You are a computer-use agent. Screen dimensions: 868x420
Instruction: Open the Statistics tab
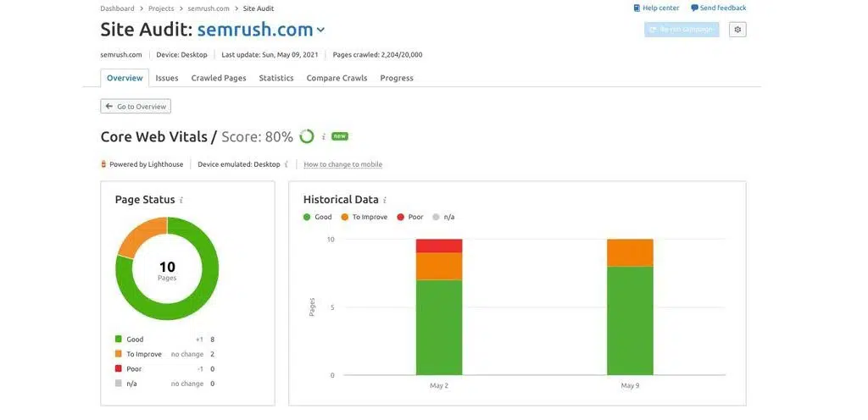click(x=276, y=78)
